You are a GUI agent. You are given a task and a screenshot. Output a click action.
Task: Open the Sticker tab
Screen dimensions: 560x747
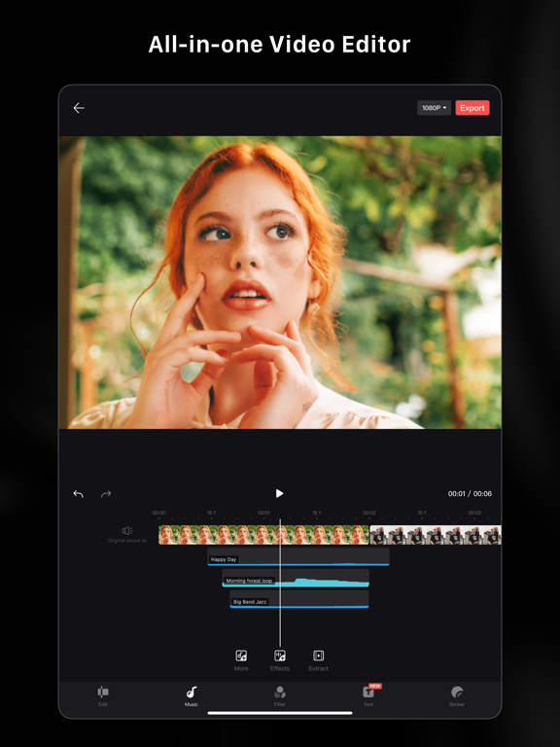[x=457, y=696]
